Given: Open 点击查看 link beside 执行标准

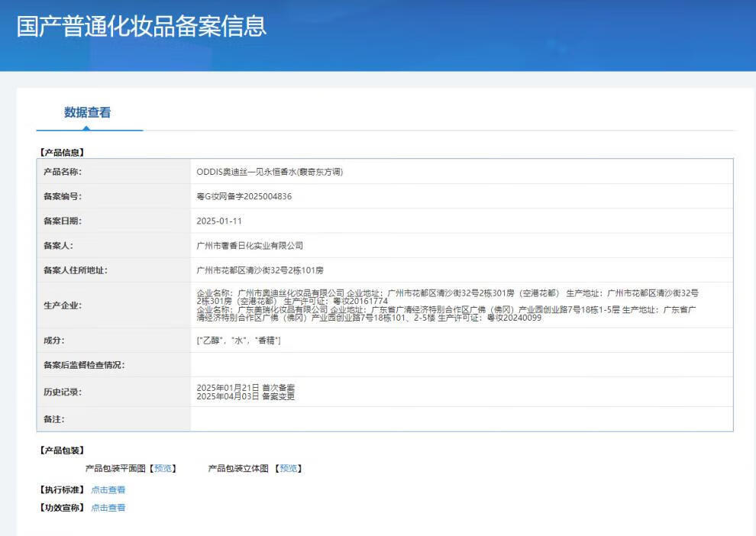Looking at the screenshot, I should (108, 490).
